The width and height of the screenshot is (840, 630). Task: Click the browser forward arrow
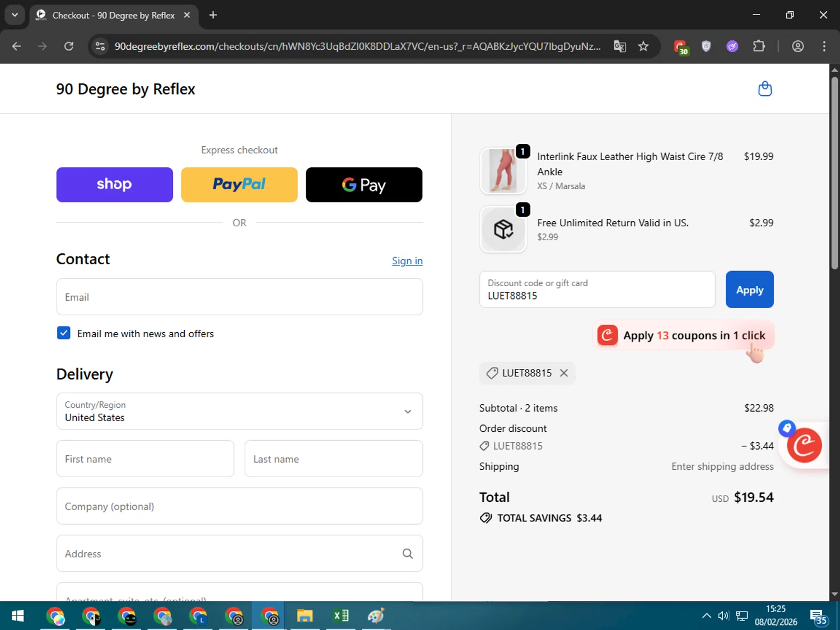tap(43, 46)
